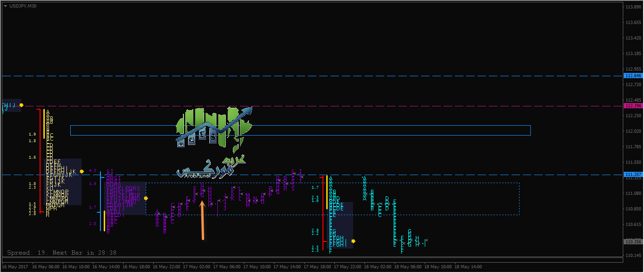Viewport: 644px width, 273px height.
Task: Click the 110.615 price axis value
Action: point(634,225)
